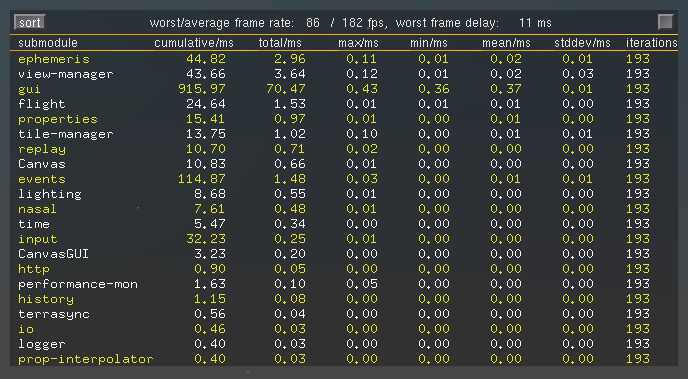The height and width of the screenshot is (379, 688).
Task: Click the submodule column header
Action: [48, 43]
